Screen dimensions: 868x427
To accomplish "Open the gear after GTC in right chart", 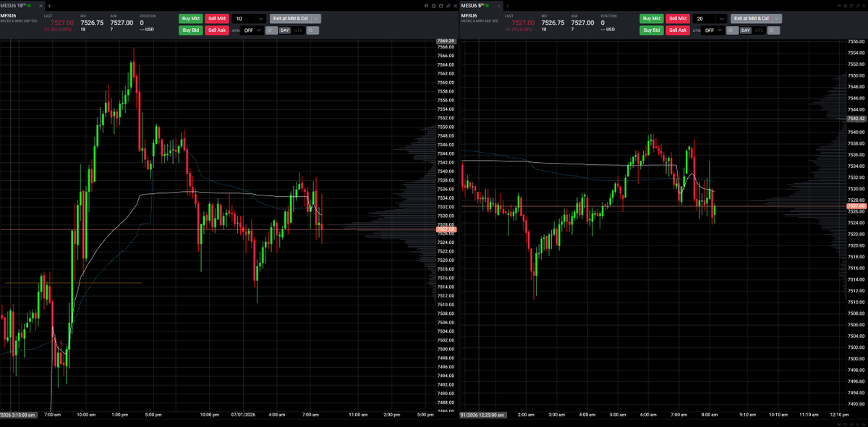I will tap(773, 30).
